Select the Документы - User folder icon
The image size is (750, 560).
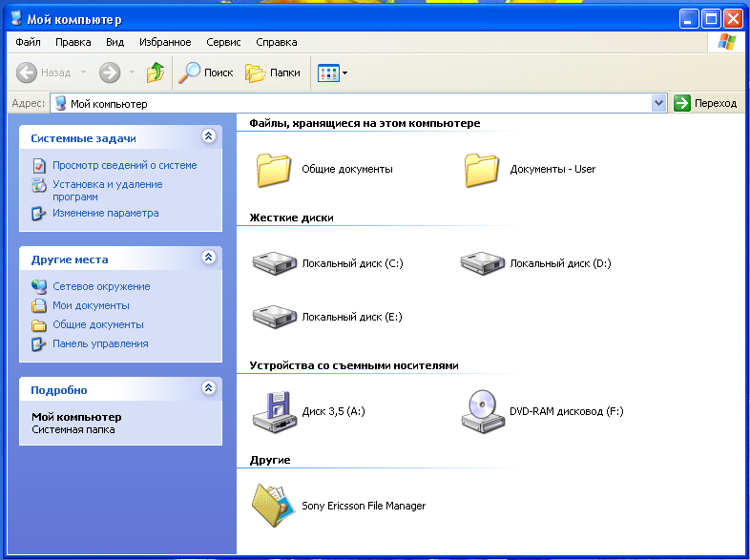482,170
